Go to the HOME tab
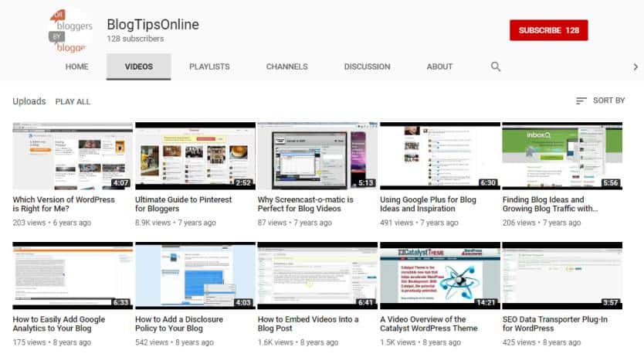The image size is (644, 354). point(76,67)
